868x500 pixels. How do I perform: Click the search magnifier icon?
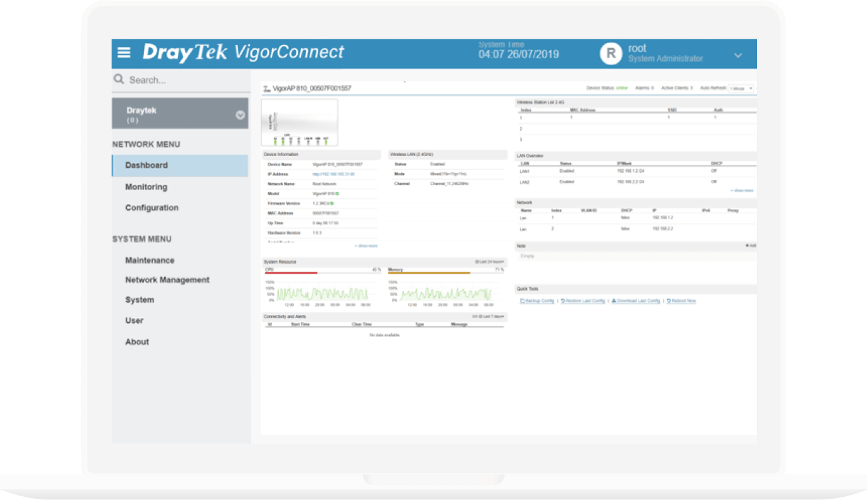119,79
